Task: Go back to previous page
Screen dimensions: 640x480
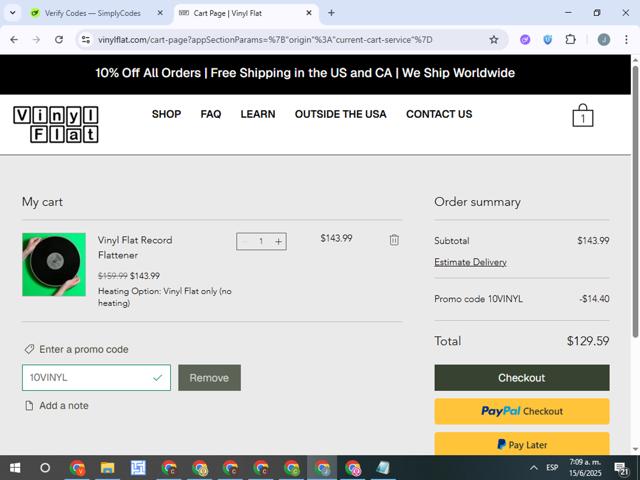Action: (x=14, y=40)
